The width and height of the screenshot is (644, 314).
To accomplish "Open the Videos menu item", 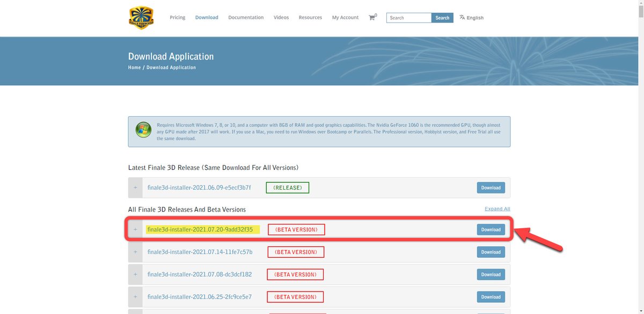I will click(x=281, y=18).
